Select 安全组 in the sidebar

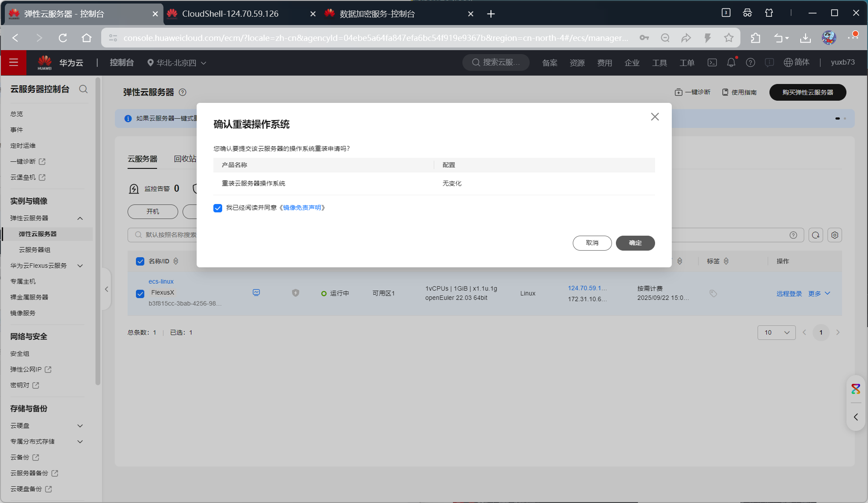click(x=20, y=354)
